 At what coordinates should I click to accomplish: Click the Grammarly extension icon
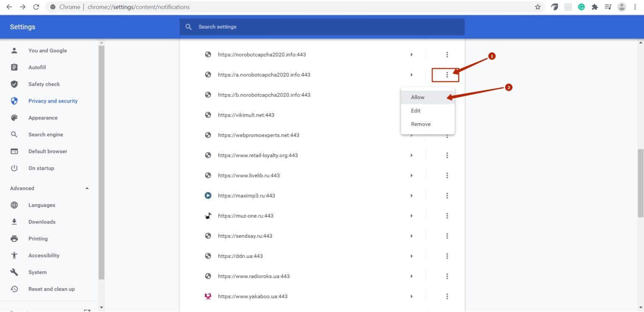point(581,7)
